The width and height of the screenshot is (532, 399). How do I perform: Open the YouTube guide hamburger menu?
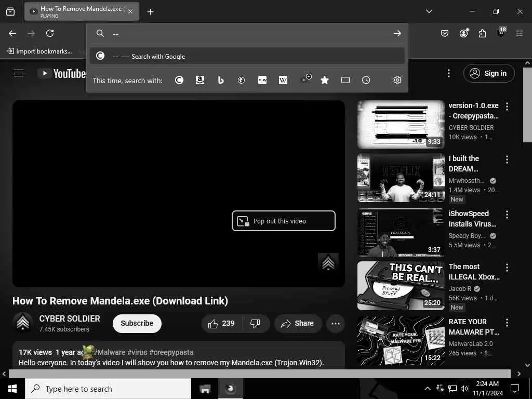point(19,73)
